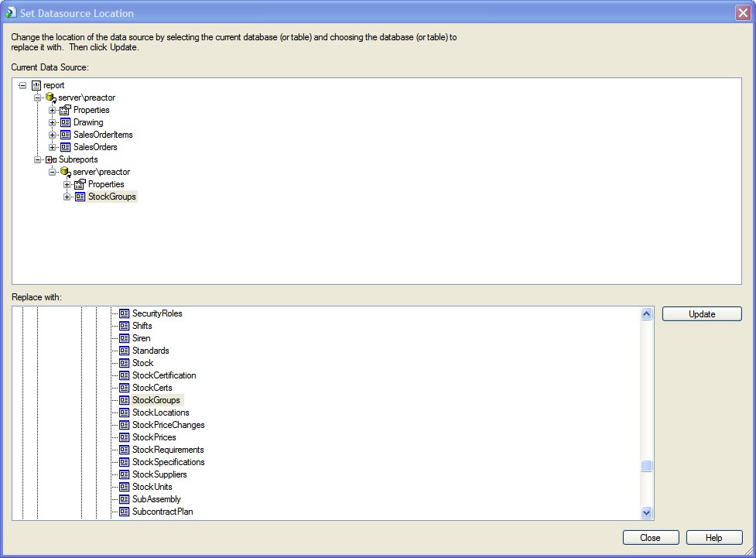This screenshot has width=756, height=558.
Task: Click the scrollbar down arrow
Action: tap(647, 512)
